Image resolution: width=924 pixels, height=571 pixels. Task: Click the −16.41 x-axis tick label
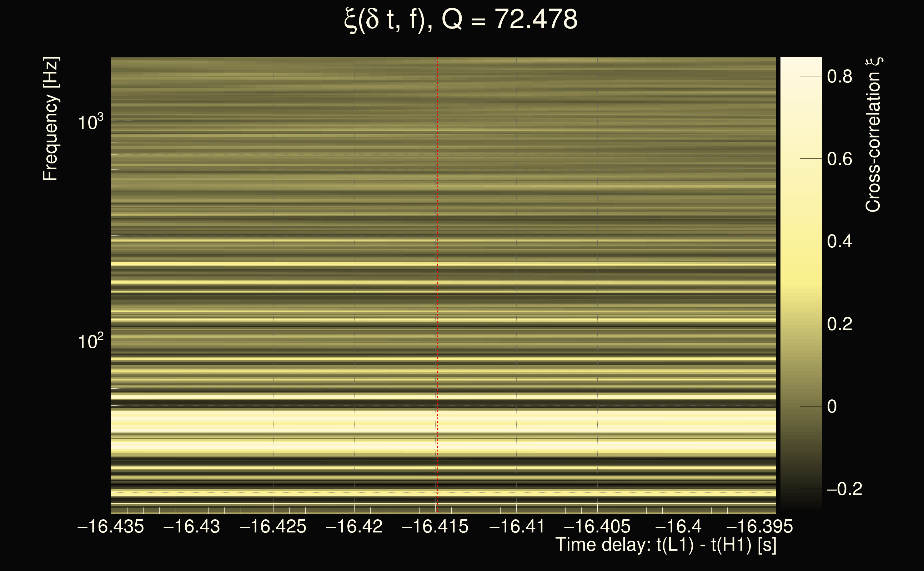coord(517,526)
